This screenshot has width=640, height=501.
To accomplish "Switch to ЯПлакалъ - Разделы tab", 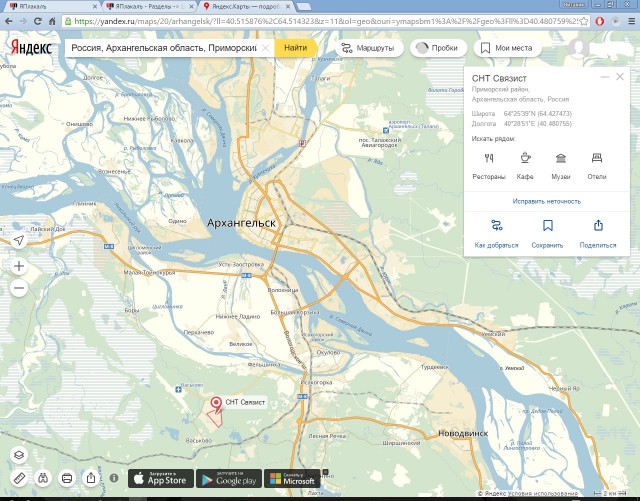I will click(150, 7).
